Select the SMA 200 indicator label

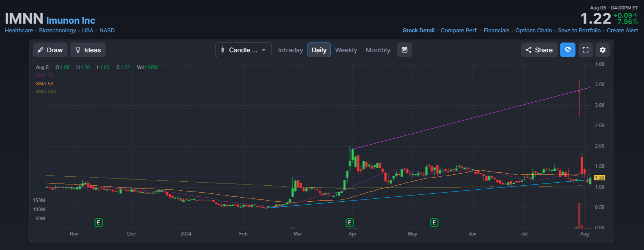[x=46, y=92]
